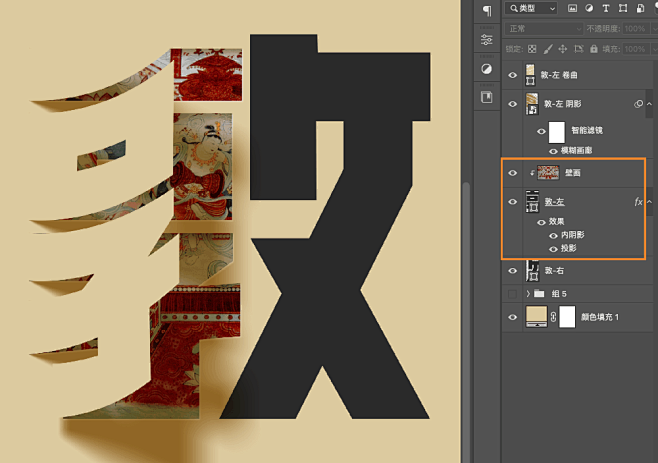Click the 敦-左 阴影 layer thumbnail
The height and width of the screenshot is (463, 658).
point(532,104)
